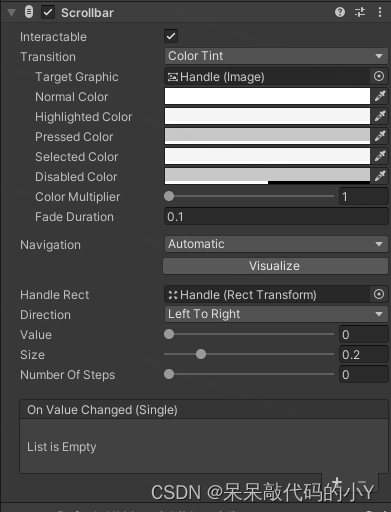Collapse the Scrollbar component foldout arrow
This screenshot has width=391, height=512.
click(x=12, y=13)
